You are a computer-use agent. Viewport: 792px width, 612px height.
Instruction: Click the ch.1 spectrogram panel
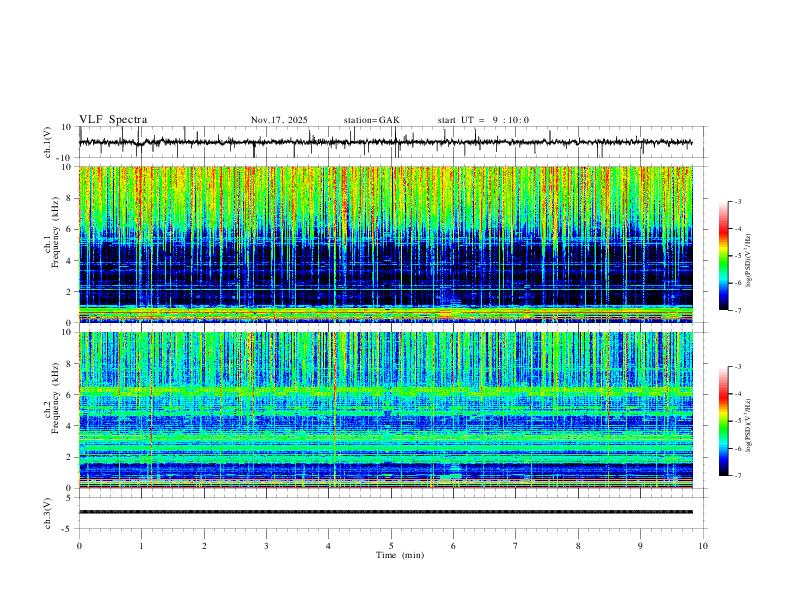tap(386, 244)
